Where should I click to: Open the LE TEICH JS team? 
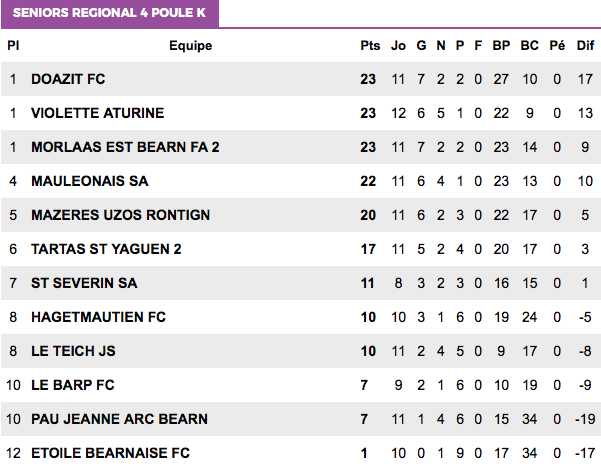click(73, 351)
